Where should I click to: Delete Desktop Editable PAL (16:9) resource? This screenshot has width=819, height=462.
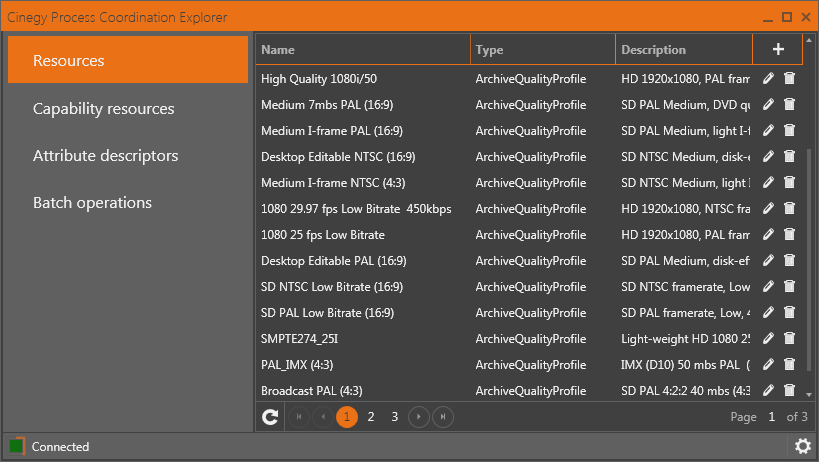pos(789,260)
